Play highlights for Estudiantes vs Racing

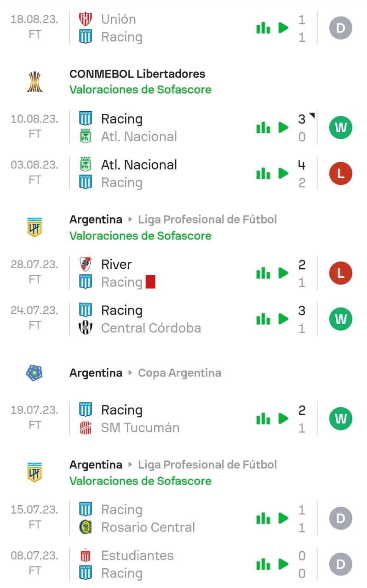[x=283, y=565]
